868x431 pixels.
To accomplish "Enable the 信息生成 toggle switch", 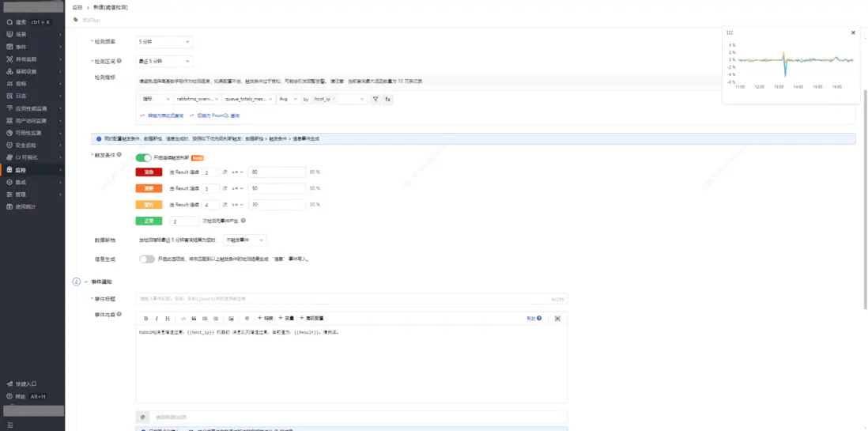I will point(147,259).
